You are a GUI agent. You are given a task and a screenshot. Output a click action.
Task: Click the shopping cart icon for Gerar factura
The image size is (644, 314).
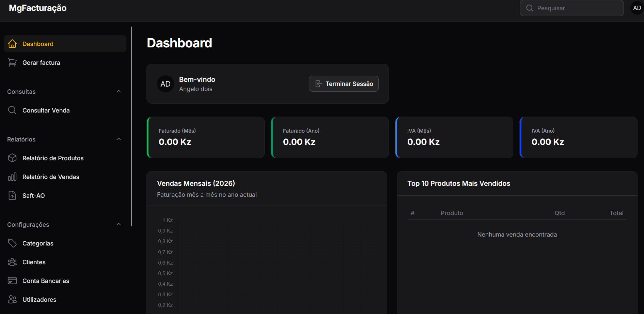[12, 62]
